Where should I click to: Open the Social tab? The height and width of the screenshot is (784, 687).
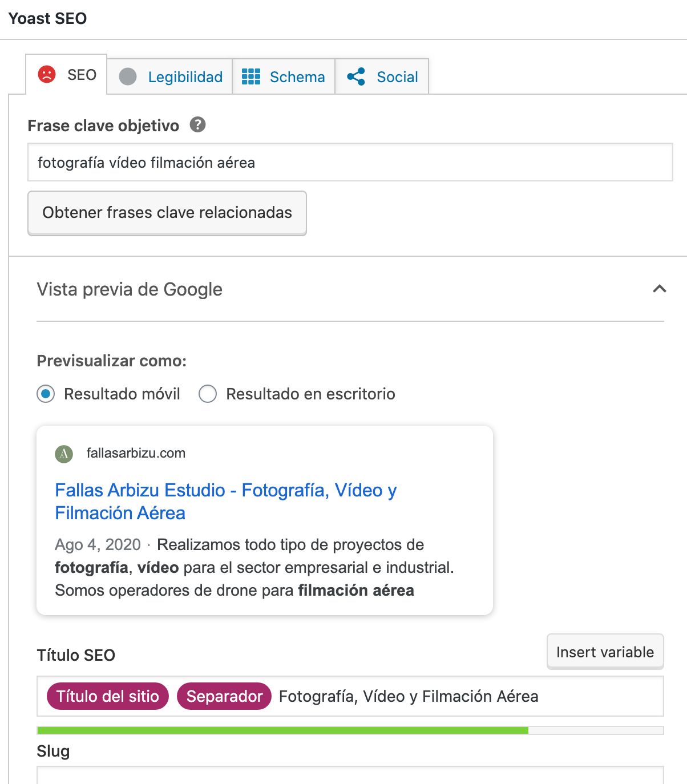point(397,77)
